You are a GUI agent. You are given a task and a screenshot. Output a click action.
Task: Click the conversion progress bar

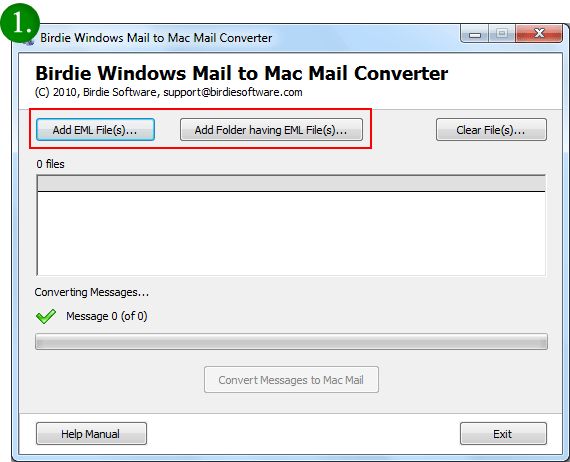coord(291,342)
